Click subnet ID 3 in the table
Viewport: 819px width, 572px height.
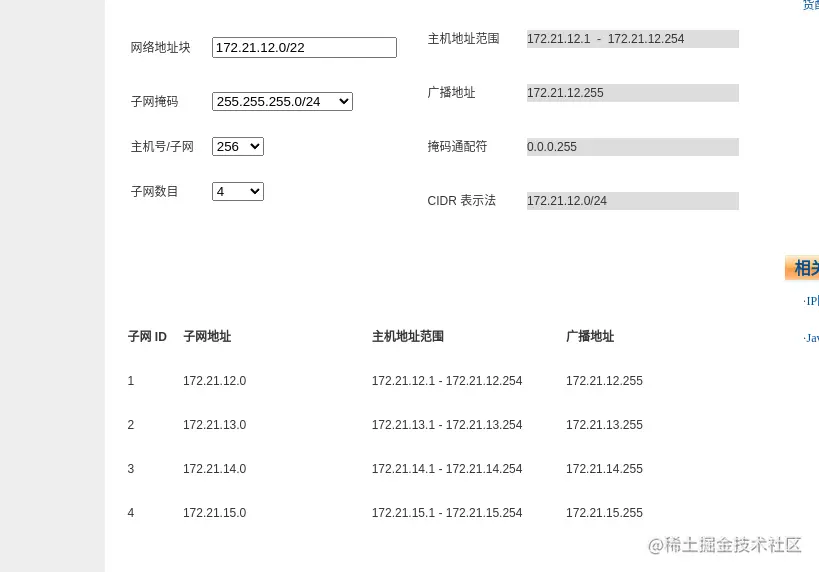(131, 469)
